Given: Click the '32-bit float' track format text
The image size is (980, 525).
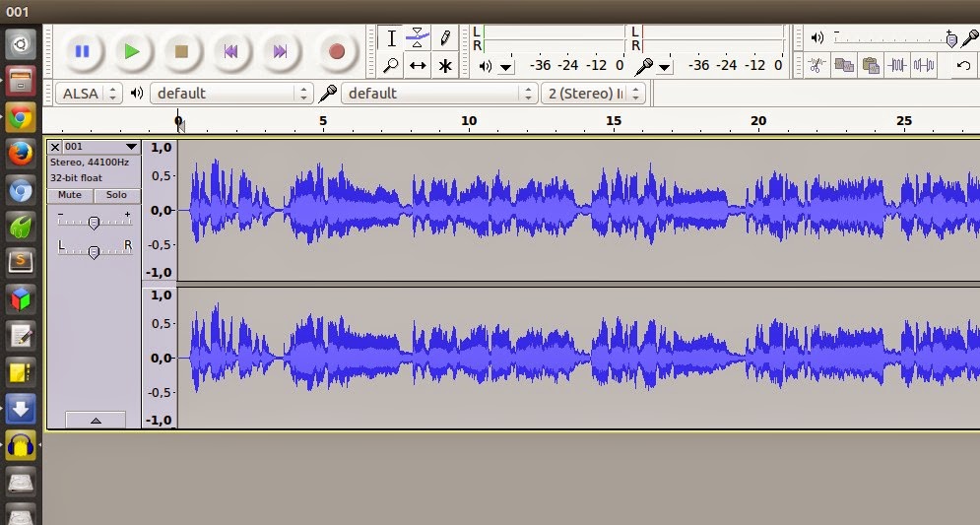Looking at the screenshot, I should pos(76,178).
